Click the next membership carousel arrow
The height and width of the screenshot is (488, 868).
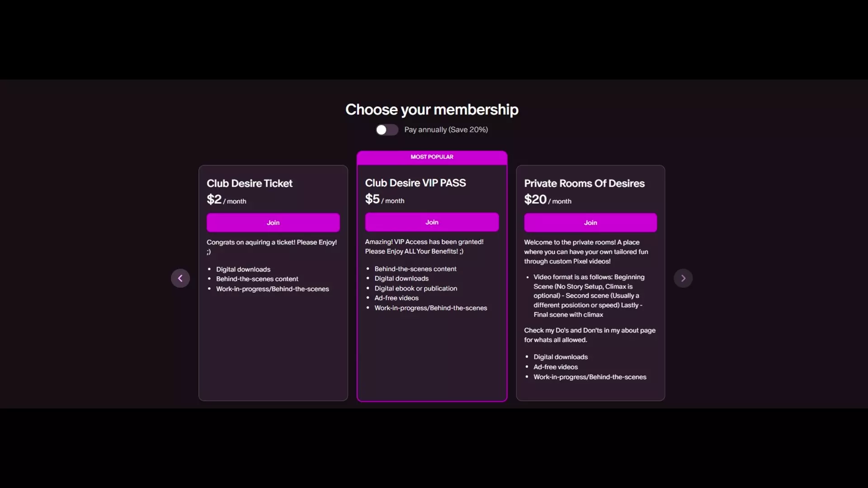click(683, 278)
